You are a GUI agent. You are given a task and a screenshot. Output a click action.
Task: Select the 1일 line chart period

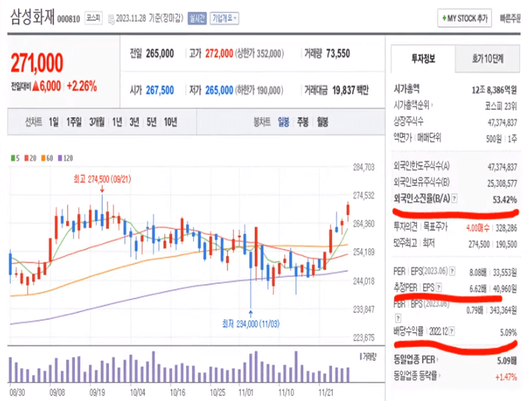(53, 121)
